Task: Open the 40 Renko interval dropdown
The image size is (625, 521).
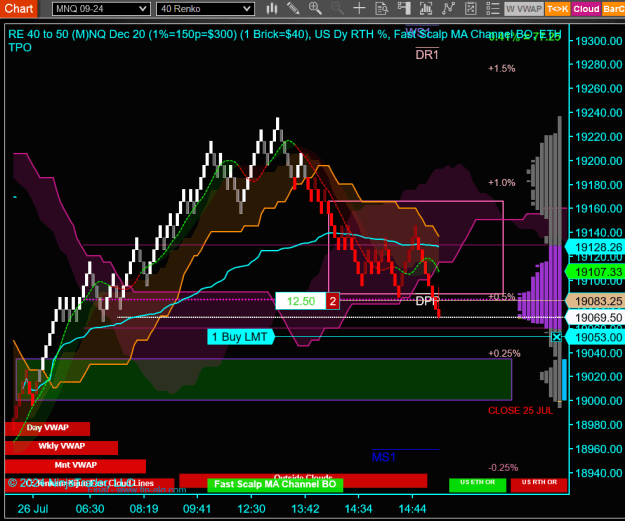Action: [x=205, y=9]
